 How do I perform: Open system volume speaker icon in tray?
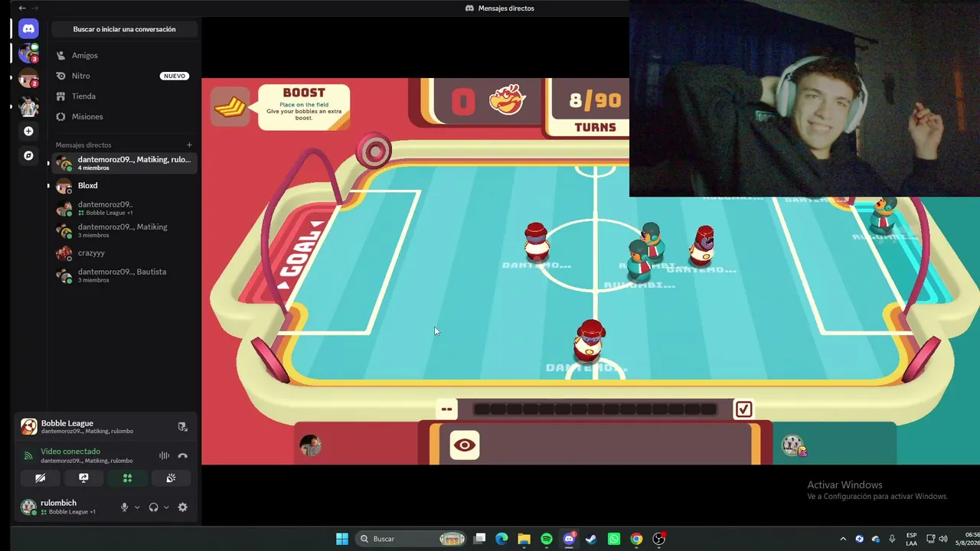tap(943, 539)
